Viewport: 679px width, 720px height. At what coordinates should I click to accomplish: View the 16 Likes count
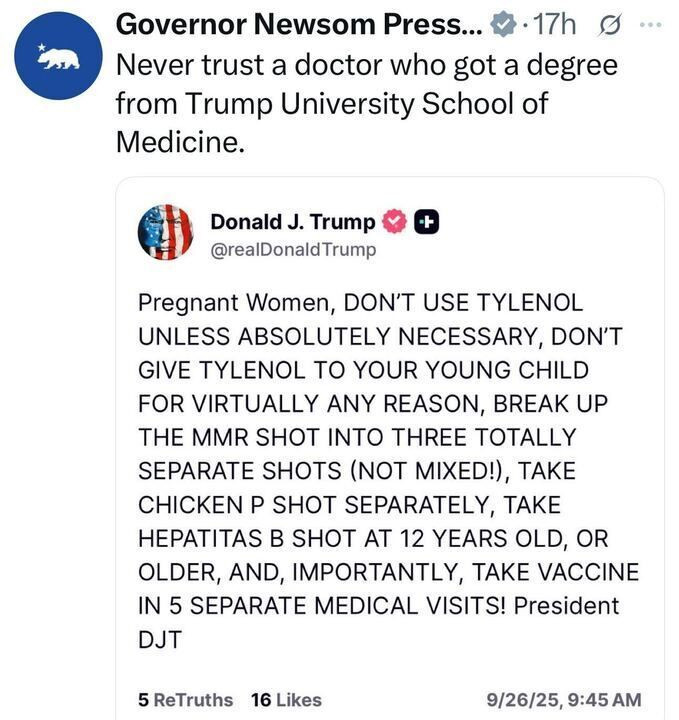286,700
